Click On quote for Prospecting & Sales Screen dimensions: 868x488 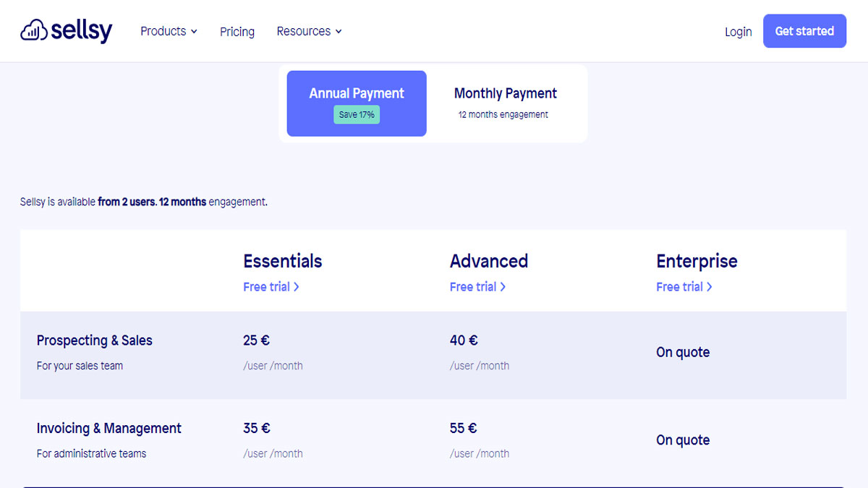tap(682, 352)
